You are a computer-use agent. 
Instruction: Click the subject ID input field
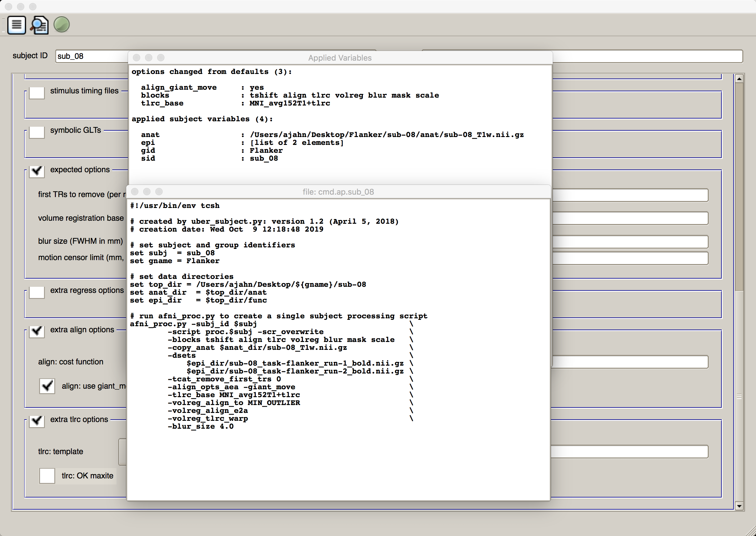point(92,56)
